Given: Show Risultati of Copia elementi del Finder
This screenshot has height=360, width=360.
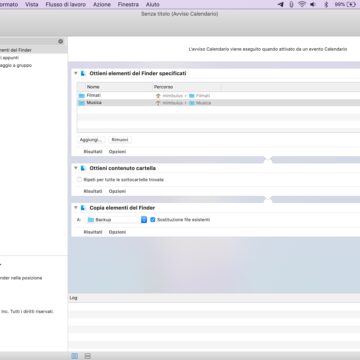Looking at the screenshot, I should coord(93,232).
